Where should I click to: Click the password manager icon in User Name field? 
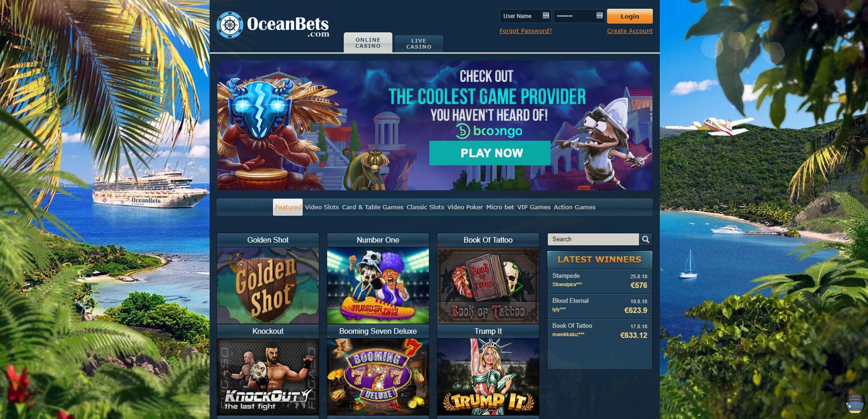(x=546, y=16)
